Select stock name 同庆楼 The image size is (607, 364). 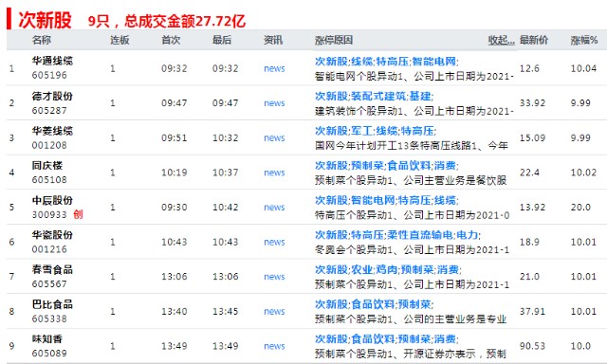click(47, 165)
